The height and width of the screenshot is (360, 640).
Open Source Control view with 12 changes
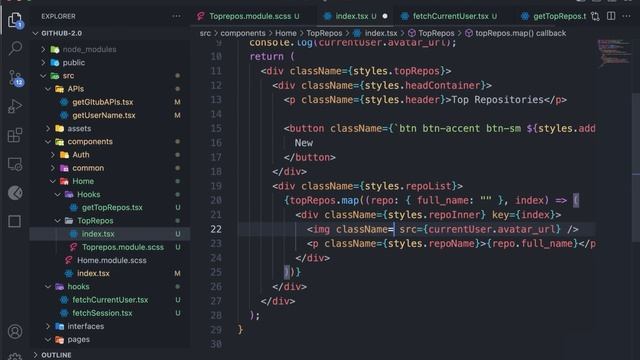point(16,78)
